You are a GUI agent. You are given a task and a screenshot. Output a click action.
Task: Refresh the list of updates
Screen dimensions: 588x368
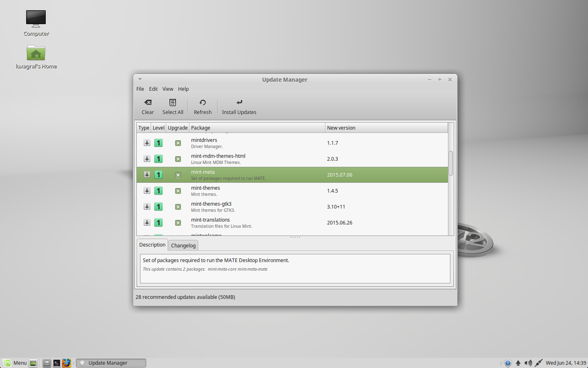click(x=203, y=106)
